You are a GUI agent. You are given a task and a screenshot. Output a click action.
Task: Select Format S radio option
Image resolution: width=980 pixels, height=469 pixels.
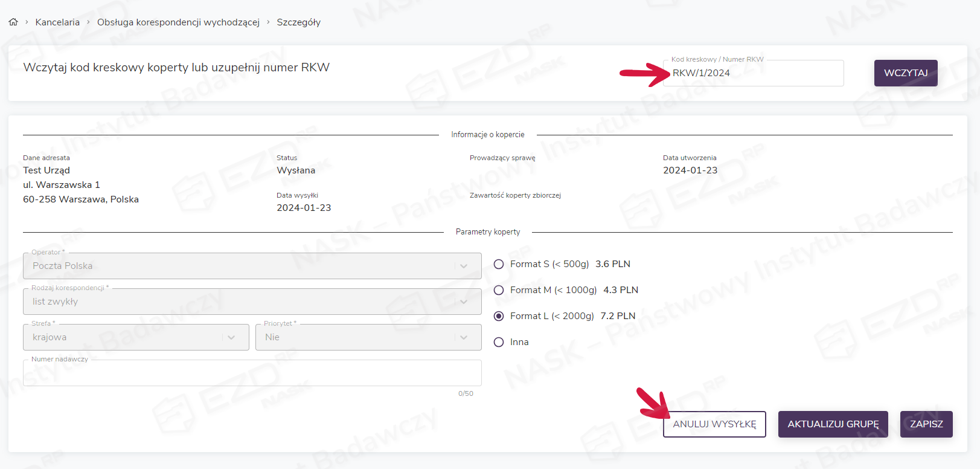[499, 264]
